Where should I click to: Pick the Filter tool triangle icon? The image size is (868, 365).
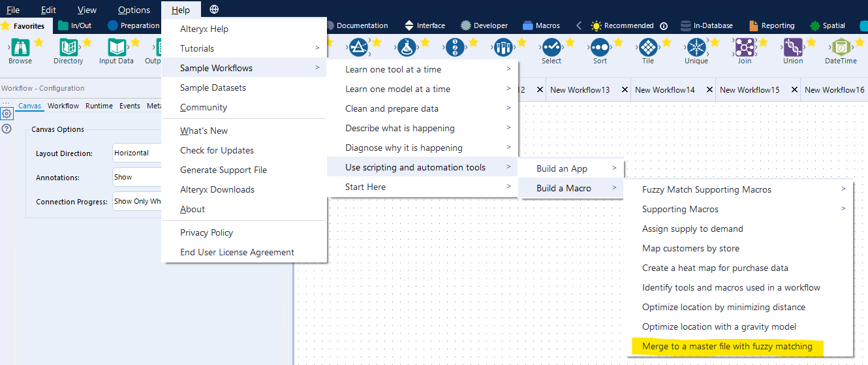pos(358,47)
